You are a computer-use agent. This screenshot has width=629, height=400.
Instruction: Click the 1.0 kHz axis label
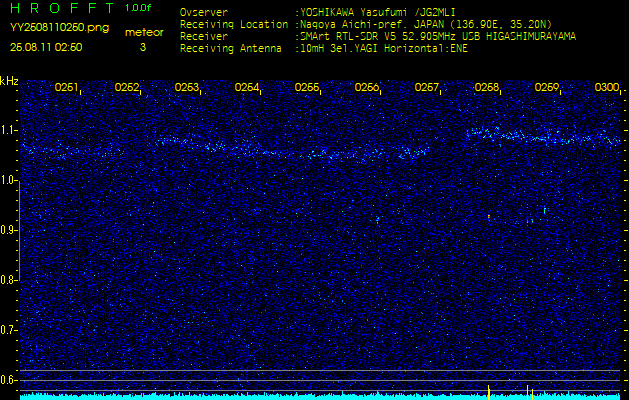[8, 181]
